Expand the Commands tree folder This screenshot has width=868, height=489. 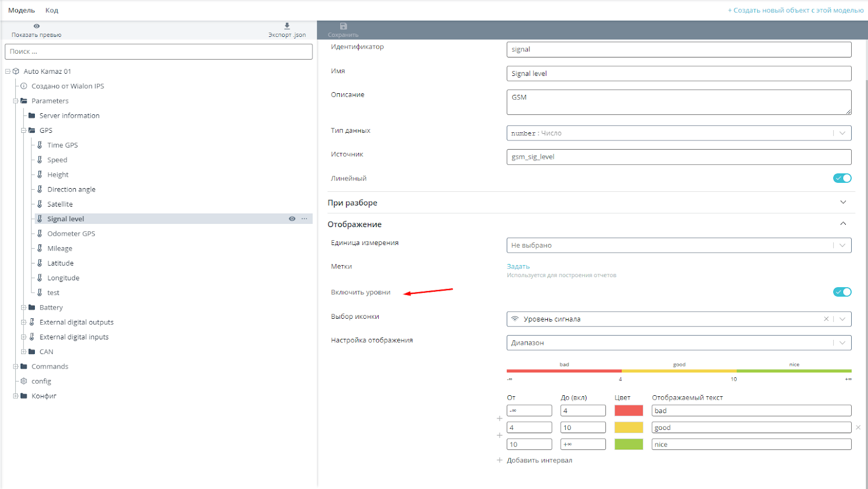[16, 366]
